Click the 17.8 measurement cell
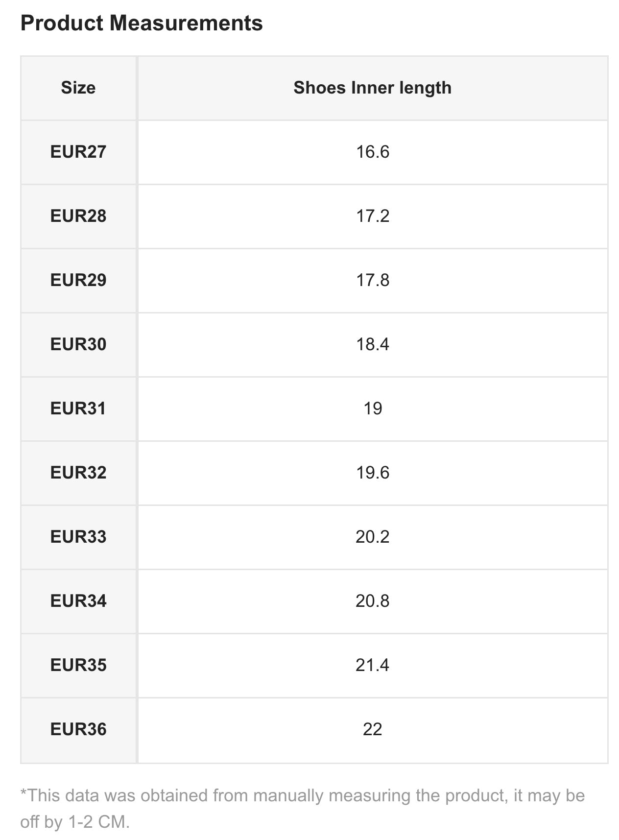 (372, 280)
